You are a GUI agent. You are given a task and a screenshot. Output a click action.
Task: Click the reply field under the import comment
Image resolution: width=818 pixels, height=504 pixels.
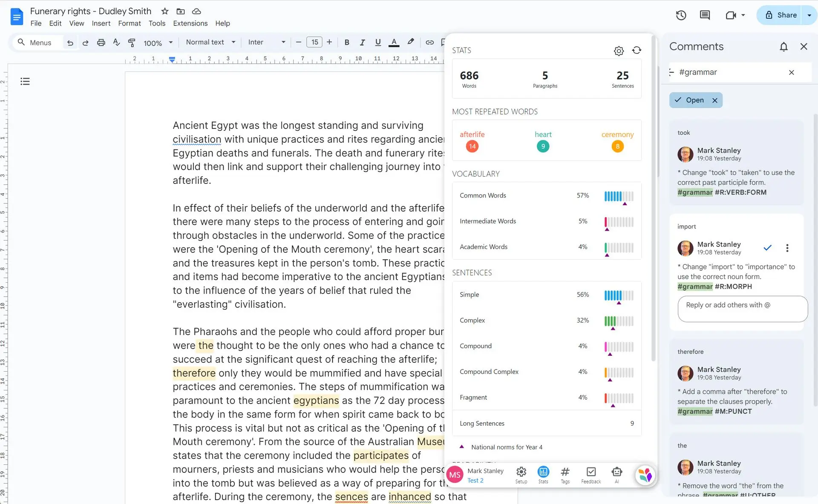(742, 309)
